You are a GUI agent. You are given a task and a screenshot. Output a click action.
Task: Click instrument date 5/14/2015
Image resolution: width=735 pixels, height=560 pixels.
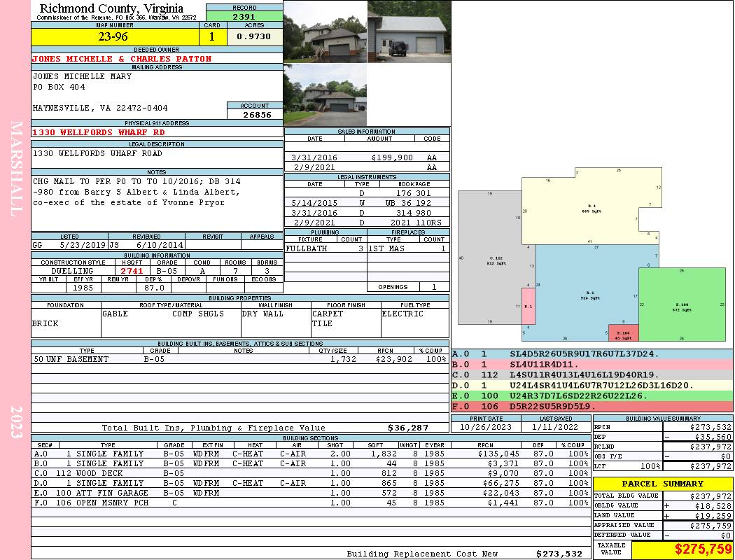[314, 203]
